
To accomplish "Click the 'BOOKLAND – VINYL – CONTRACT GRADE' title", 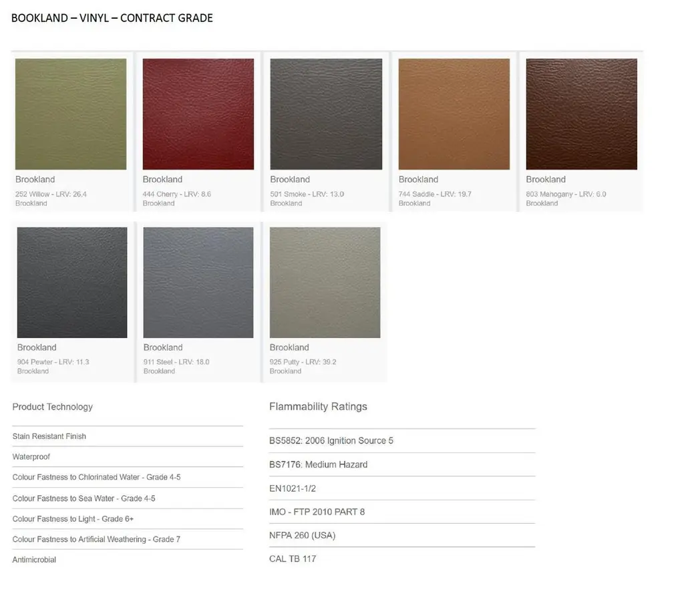I will [112, 18].
